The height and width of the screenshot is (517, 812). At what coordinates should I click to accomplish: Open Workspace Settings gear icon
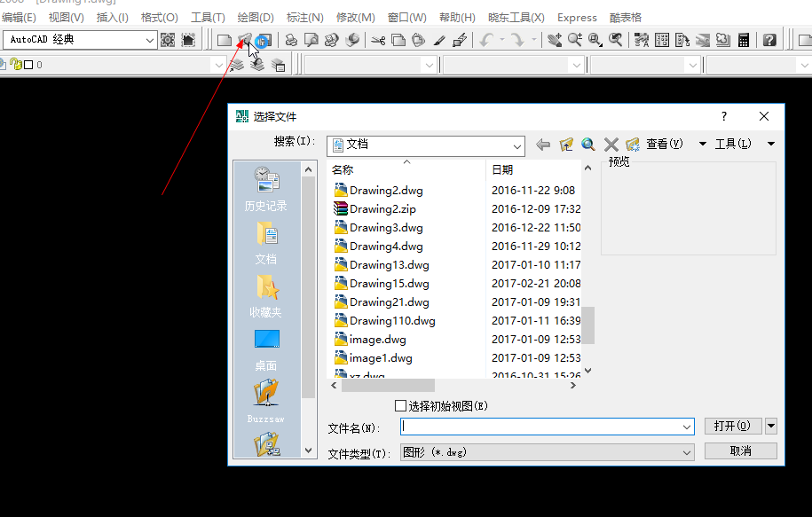[168, 40]
